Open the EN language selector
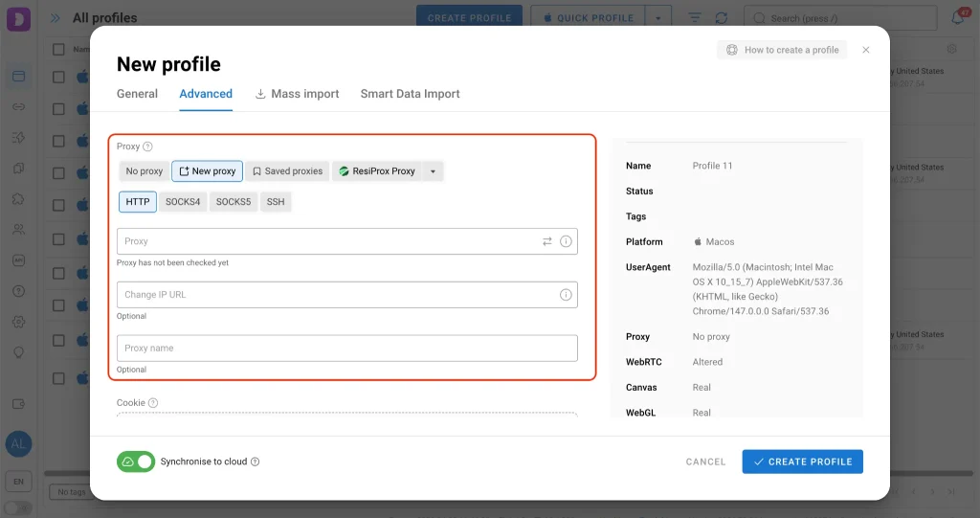Viewport: 980px width, 518px height. (x=17, y=481)
